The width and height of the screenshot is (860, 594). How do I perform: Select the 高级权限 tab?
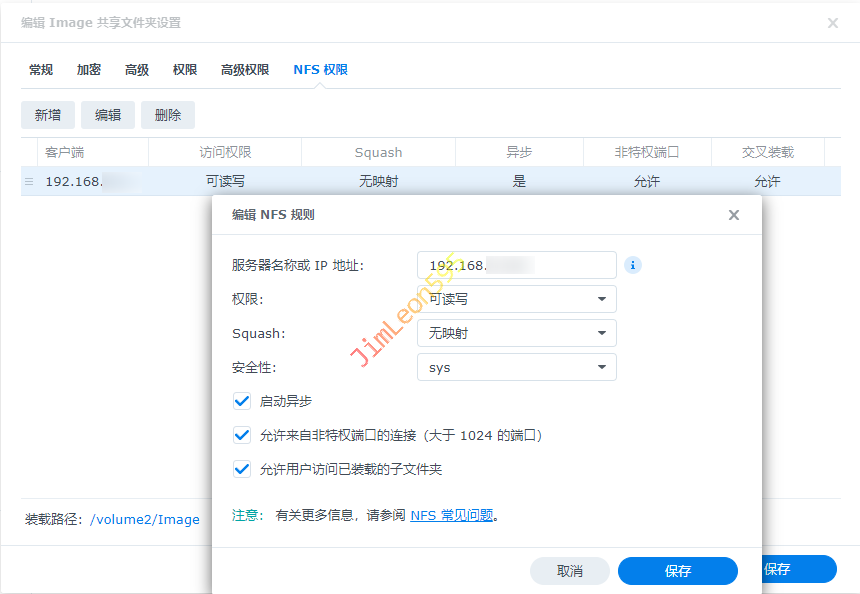click(245, 70)
